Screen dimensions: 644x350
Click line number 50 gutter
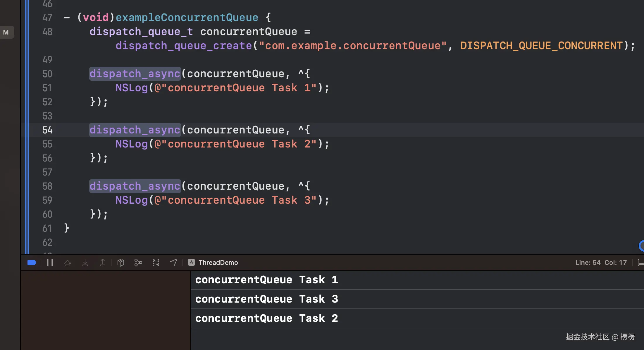click(47, 74)
